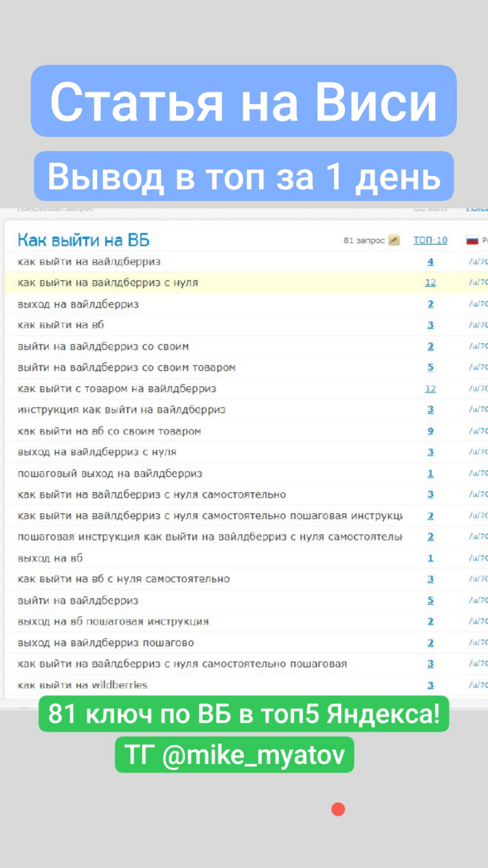Select query "как выйти на wildberries"
488x868 pixels.
point(82,685)
